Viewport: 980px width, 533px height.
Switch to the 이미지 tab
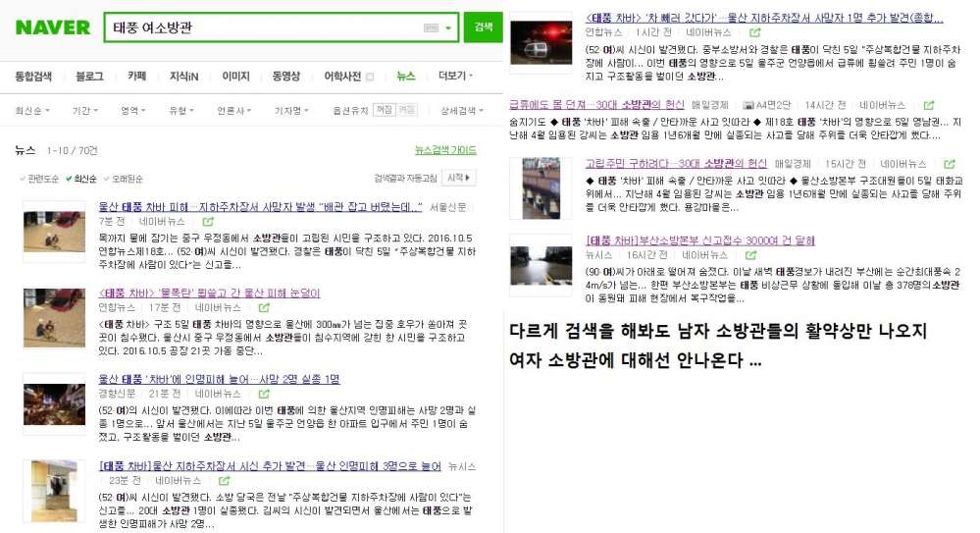pyautogui.click(x=235, y=77)
